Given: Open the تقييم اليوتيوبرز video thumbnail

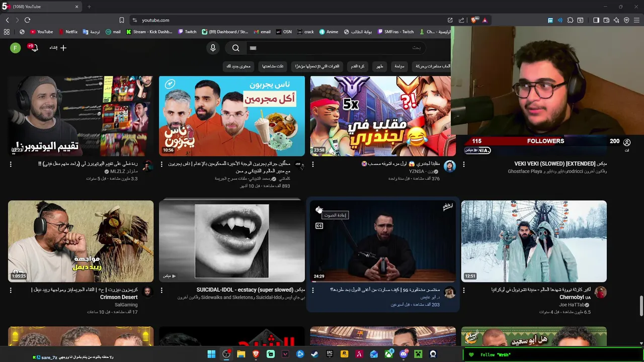Looking at the screenshot, I should [x=81, y=116].
